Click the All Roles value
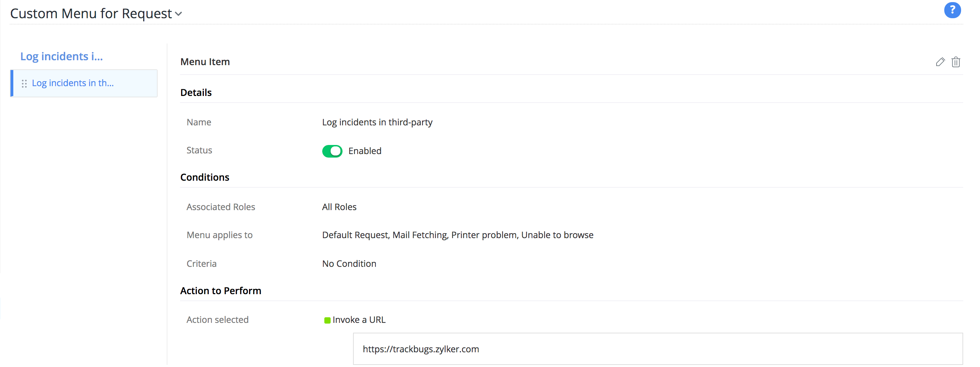 point(339,207)
